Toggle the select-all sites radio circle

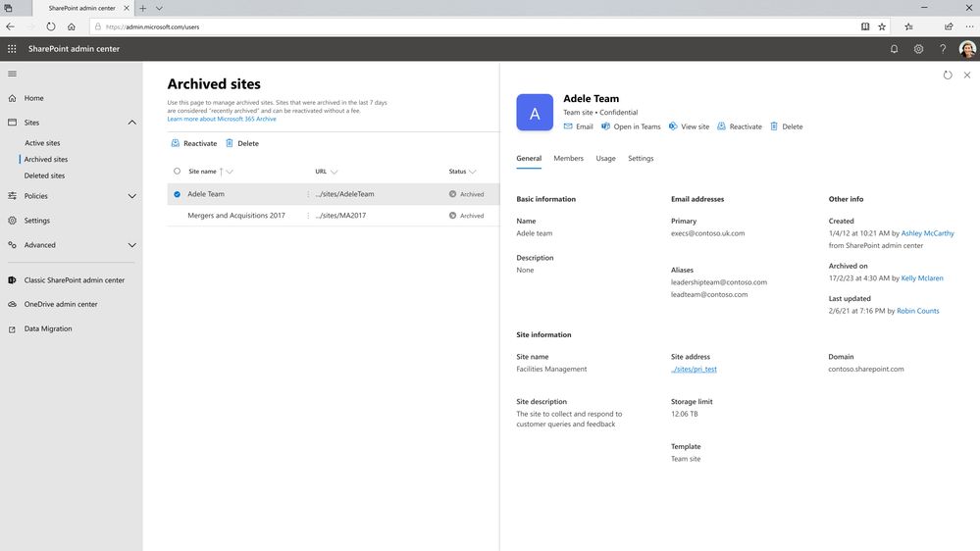(x=177, y=172)
